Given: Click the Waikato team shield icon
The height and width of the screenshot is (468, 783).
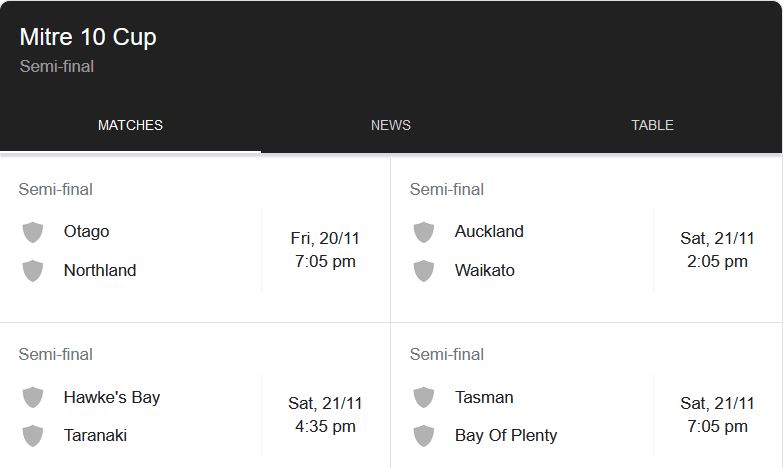Looking at the screenshot, I should 424,270.
